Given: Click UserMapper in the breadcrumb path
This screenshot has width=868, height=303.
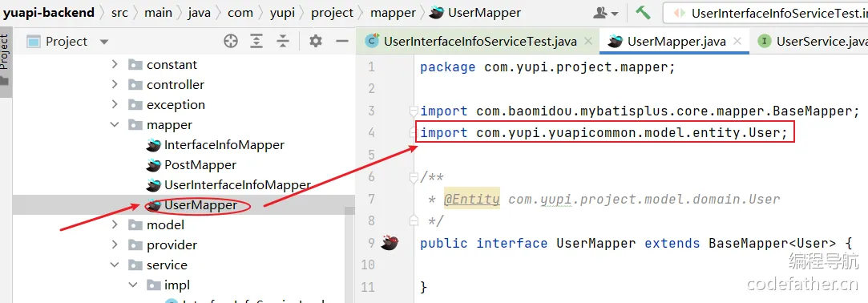Looking at the screenshot, I should tap(484, 13).
